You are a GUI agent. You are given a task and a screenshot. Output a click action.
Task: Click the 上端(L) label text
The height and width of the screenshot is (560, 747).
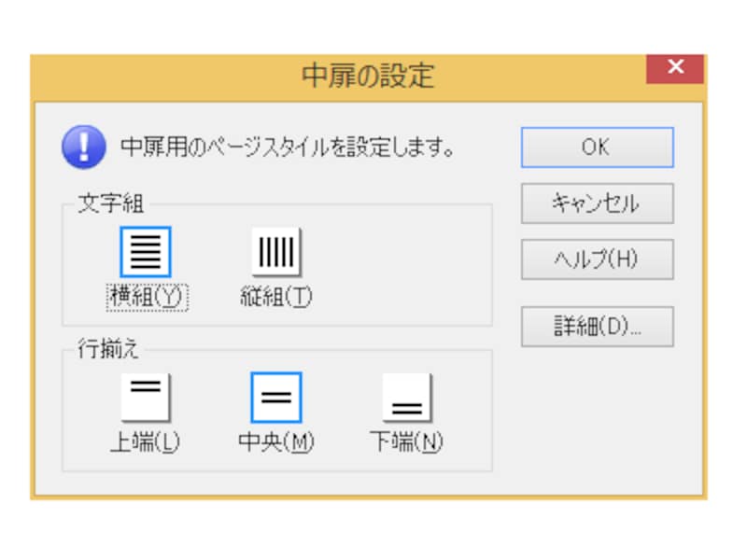(x=145, y=441)
